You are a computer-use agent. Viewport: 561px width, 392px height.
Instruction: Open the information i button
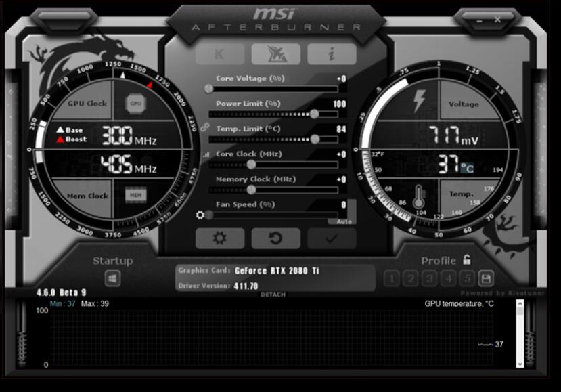click(x=332, y=54)
